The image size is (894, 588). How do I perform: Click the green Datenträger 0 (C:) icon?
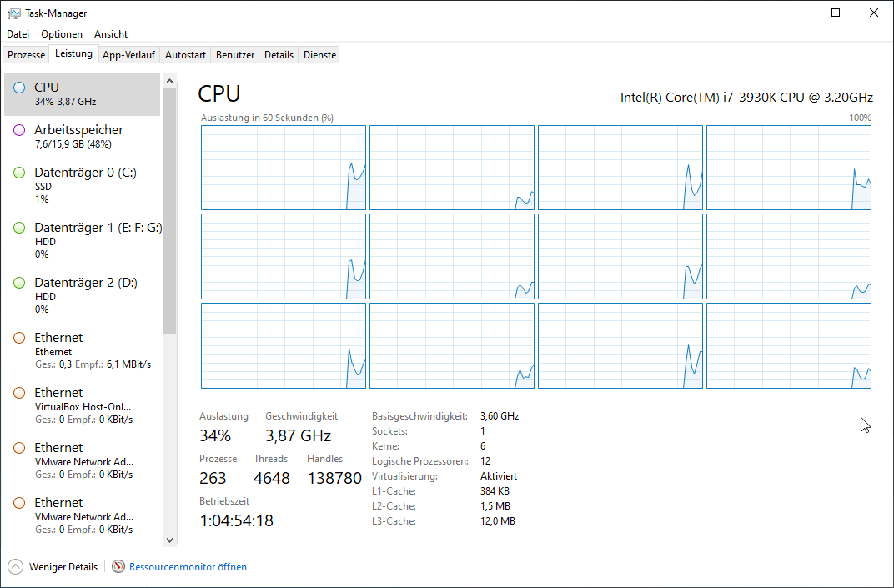(x=19, y=173)
